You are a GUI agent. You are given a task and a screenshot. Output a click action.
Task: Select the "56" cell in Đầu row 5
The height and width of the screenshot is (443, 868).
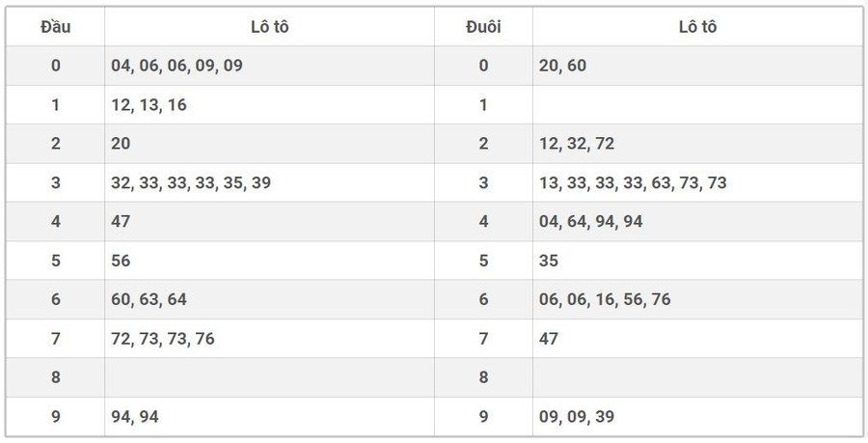click(122, 261)
